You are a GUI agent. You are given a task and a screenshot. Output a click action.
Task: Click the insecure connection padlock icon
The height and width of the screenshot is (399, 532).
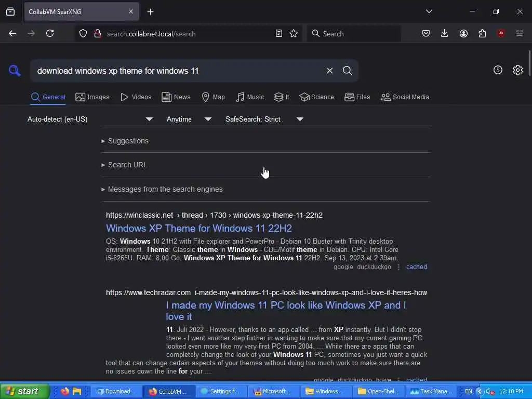point(97,34)
